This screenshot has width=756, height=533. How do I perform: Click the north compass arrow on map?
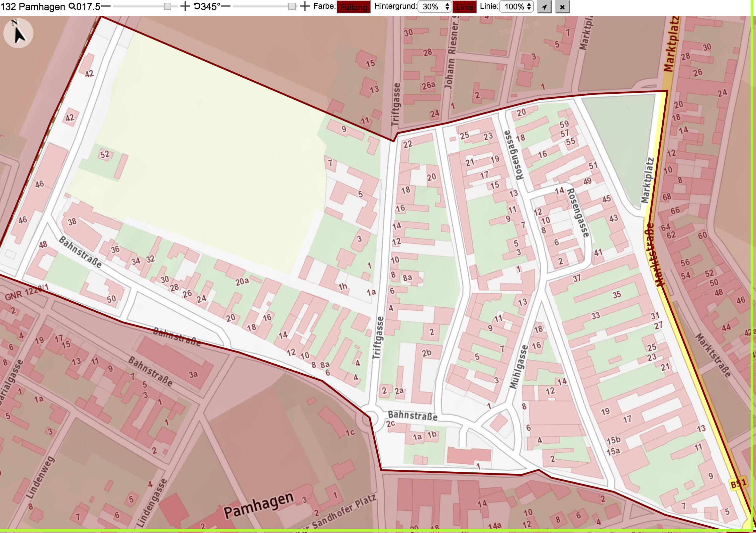(x=18, y=33)
